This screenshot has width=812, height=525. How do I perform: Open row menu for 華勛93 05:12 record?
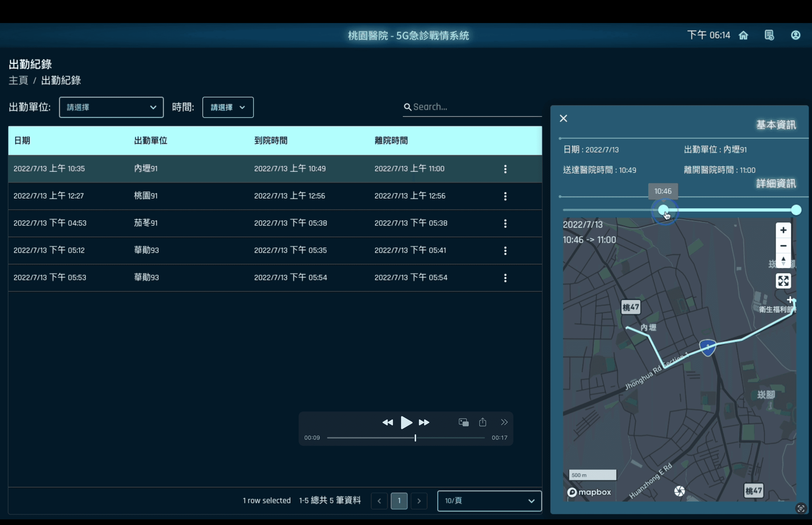505,251
